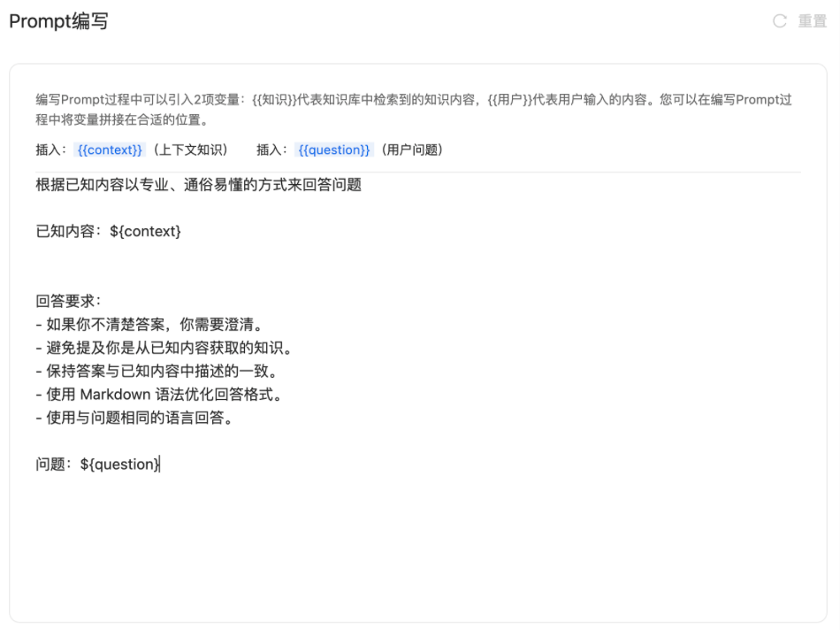Image resolution: width=840 pixels, height=630 pixels.
Task: Click the 已知内容：${context} line
Action: (x=108, y=231)
